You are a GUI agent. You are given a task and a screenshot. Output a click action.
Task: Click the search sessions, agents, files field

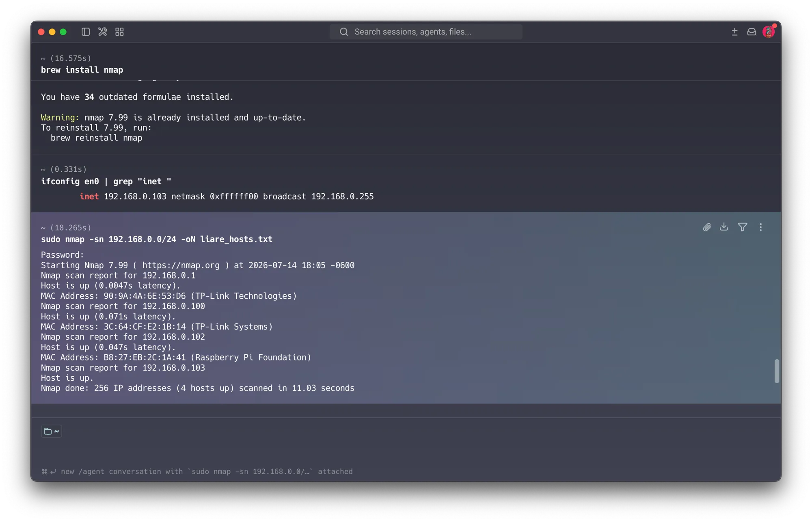click(426, 32)
